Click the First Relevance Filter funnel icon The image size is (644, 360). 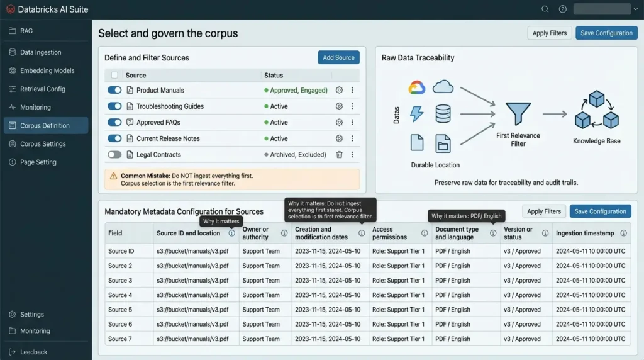point(518,113)
